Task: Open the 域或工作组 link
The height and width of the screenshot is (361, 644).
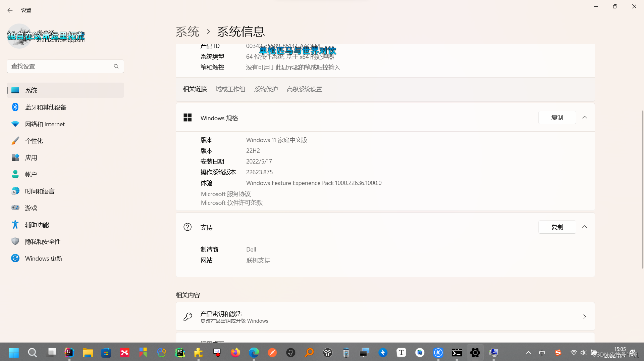Action: 230,89
